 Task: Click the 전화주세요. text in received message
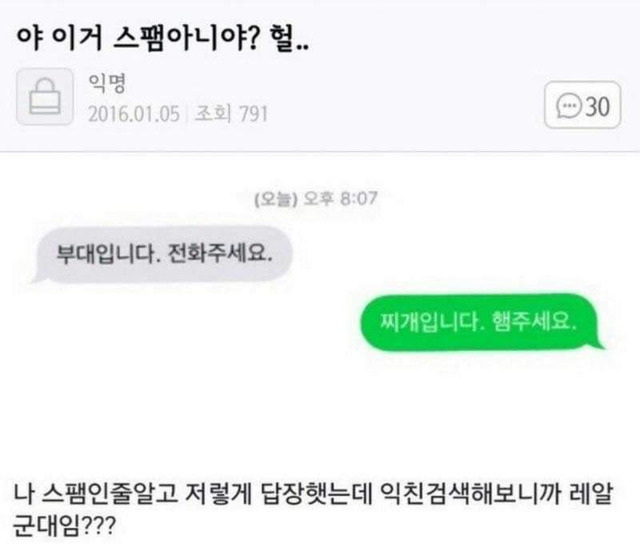(220, 254)
